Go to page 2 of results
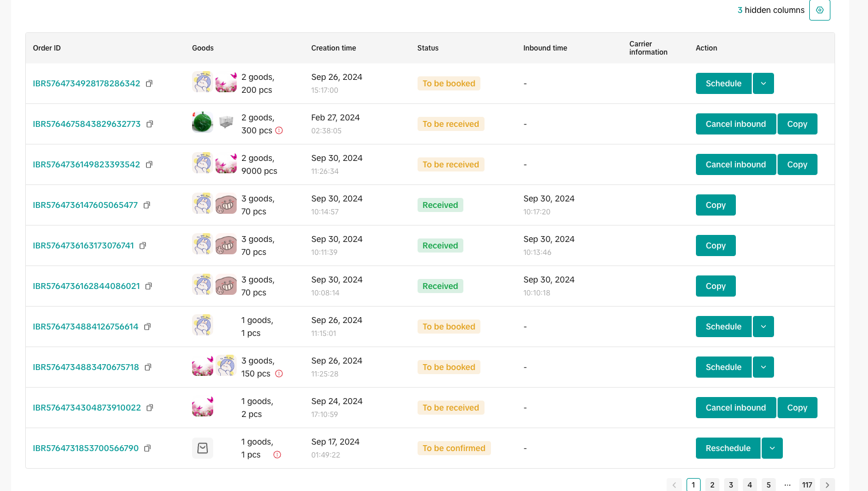Image resolution: width=868 pixels, height=491 pixels. 712,485
